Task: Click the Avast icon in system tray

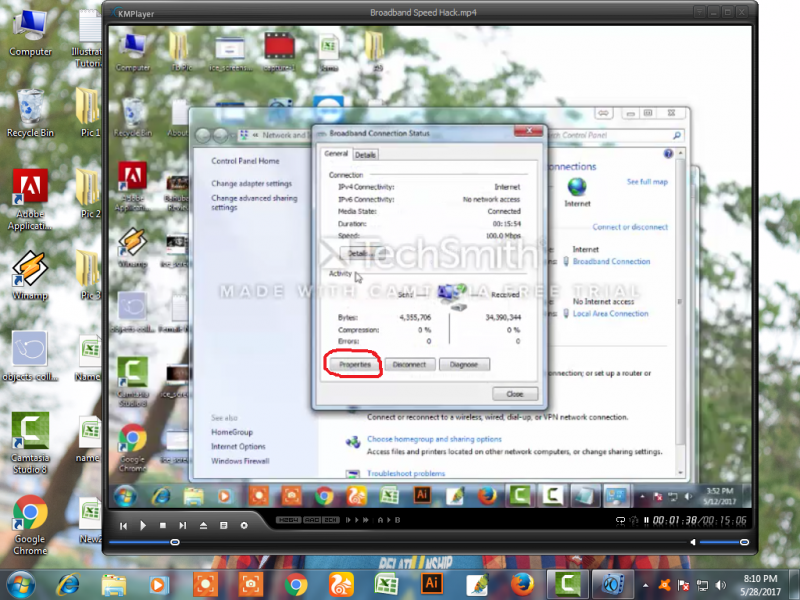Action: click(x=664, y=585)
